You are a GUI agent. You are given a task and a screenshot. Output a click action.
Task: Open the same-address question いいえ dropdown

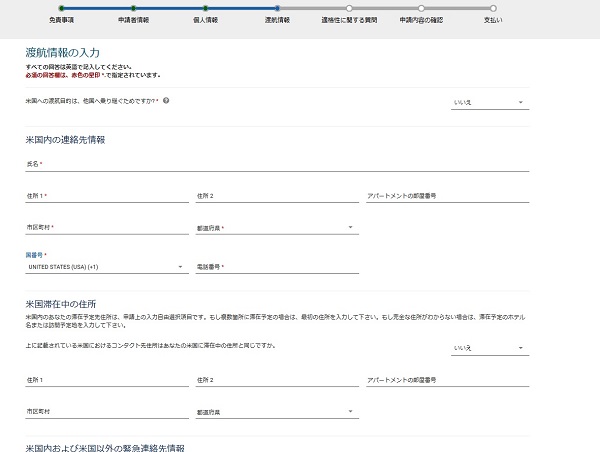coord(489,348)
